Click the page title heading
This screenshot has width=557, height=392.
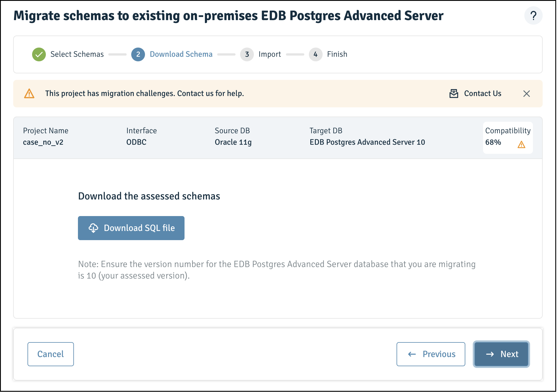[228, 16]
